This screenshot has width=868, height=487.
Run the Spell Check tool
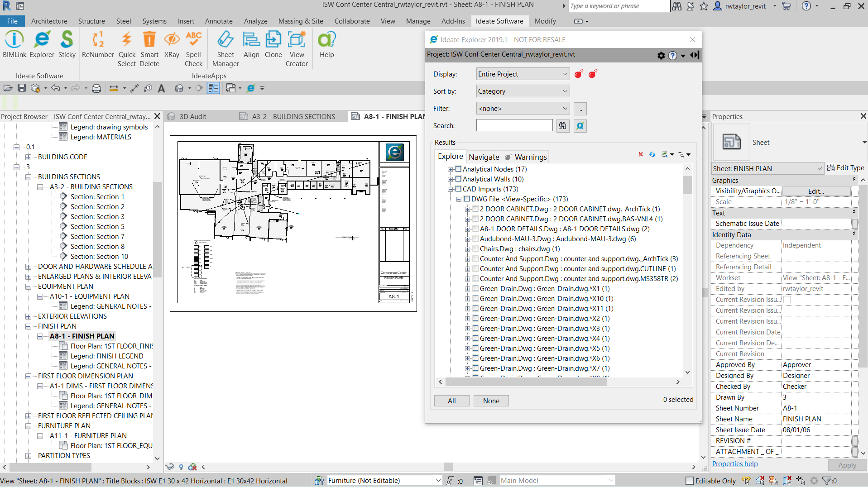193,48
